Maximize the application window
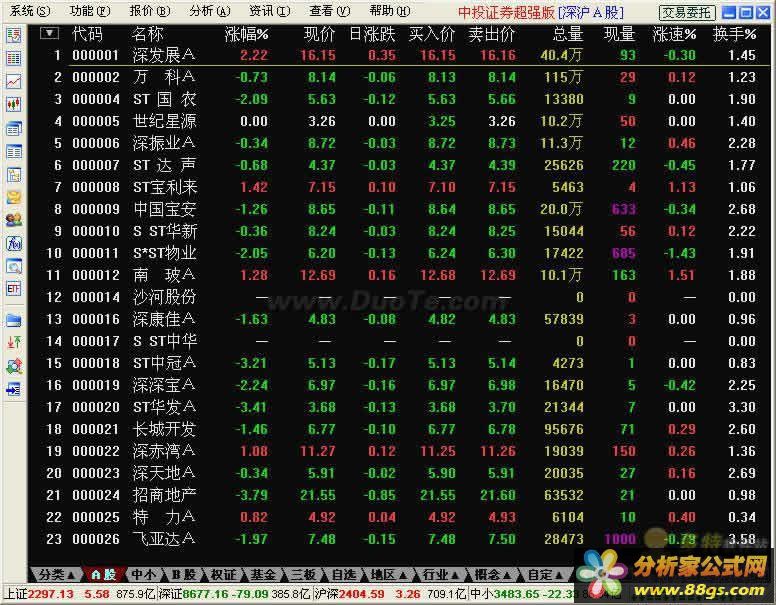 (x=746, y=12)
